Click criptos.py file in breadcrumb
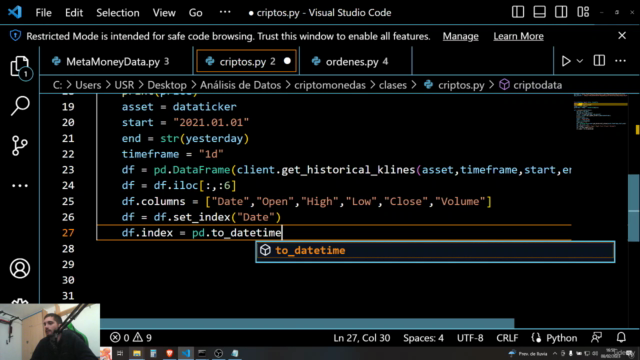Viewport: 640px width, 360px height. click(x=454, y=85)
